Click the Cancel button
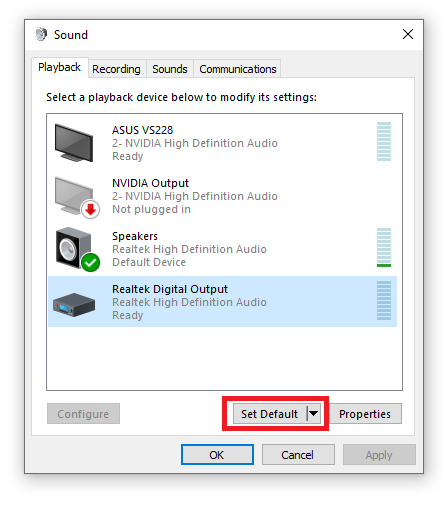The image size is (445, 517). pos(298,455)
